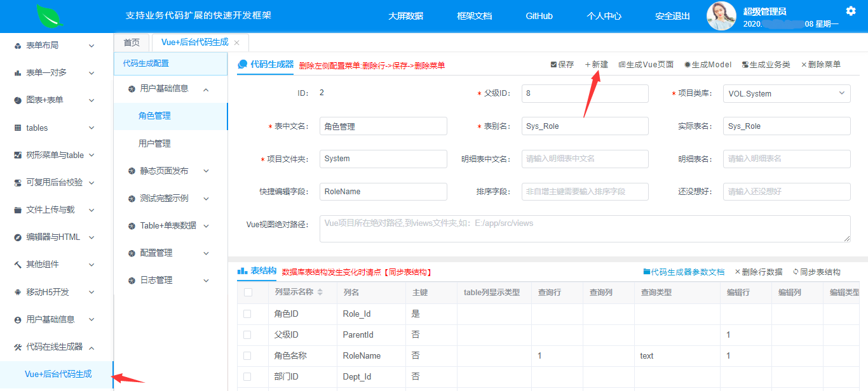Expand 静态页面发布 tree chevron
The image size is (868, 391).
click(x=206, y=171)
